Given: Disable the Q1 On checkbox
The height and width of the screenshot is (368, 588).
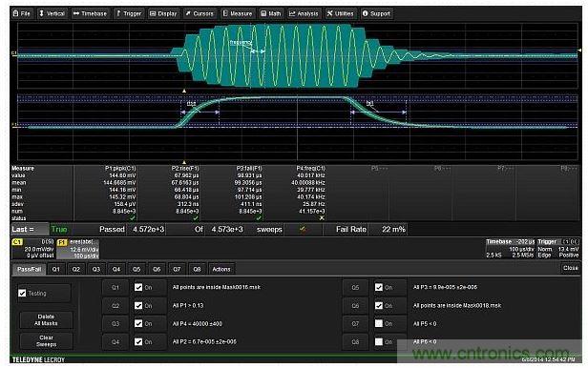Looking at the screenshot, I should coord(138,287).
